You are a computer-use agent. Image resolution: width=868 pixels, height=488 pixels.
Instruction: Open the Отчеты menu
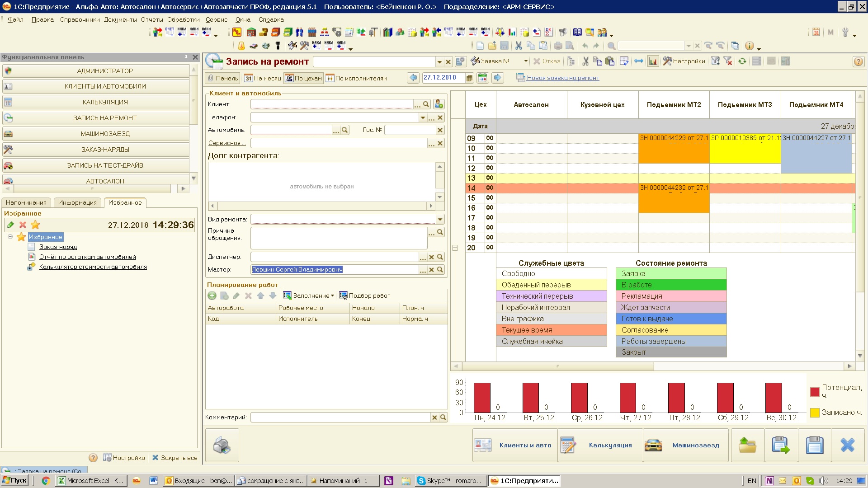pos(152,19)
